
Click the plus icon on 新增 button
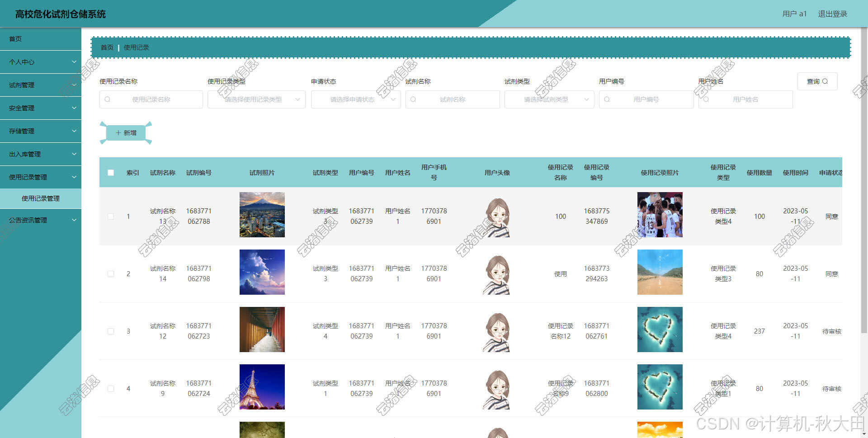(x=118, y=133)
